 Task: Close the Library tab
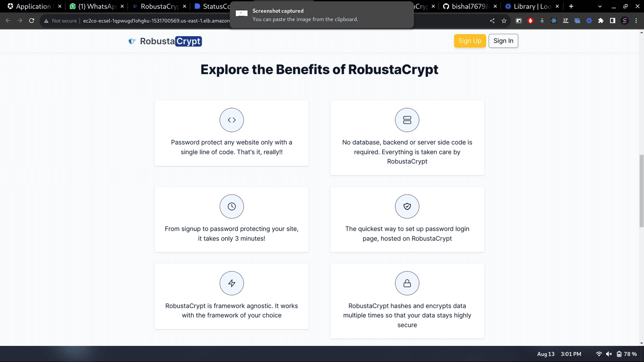tap(557, 6)
